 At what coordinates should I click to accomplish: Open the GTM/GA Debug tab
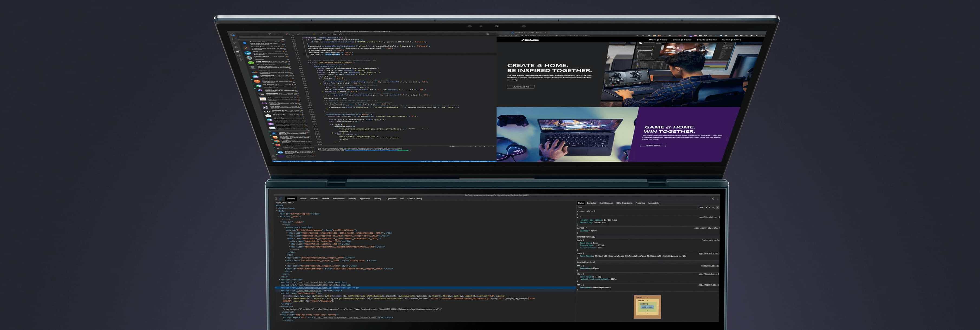click(x=415, y=199)
